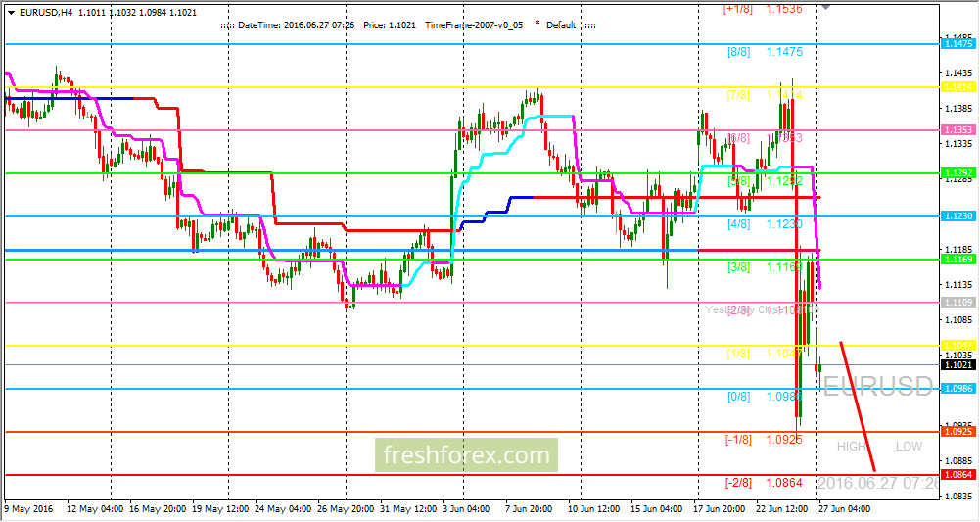Select the [+1/8] 1.1536 Murrey level label
Viewport: 980px width, 522px height.
click(763, 9)
